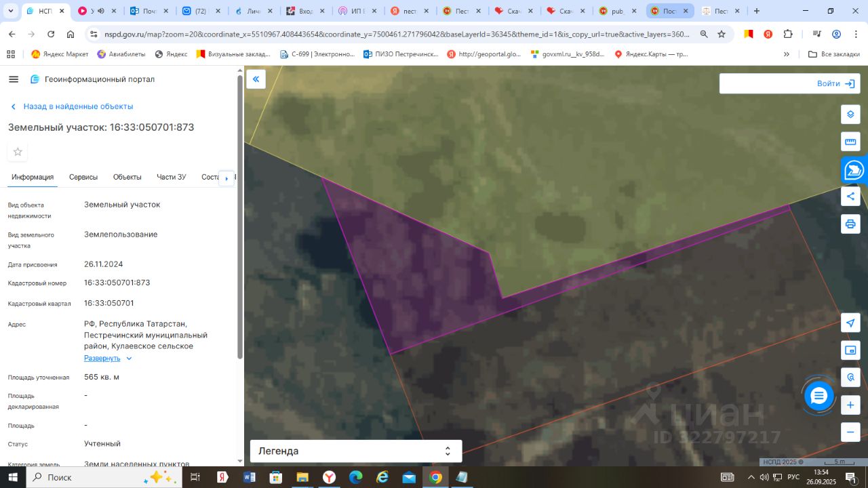Viewport: 868px width, 488px height.
Task: Open the Яндекс Маркет bookmark
Action: click(60, 54)
